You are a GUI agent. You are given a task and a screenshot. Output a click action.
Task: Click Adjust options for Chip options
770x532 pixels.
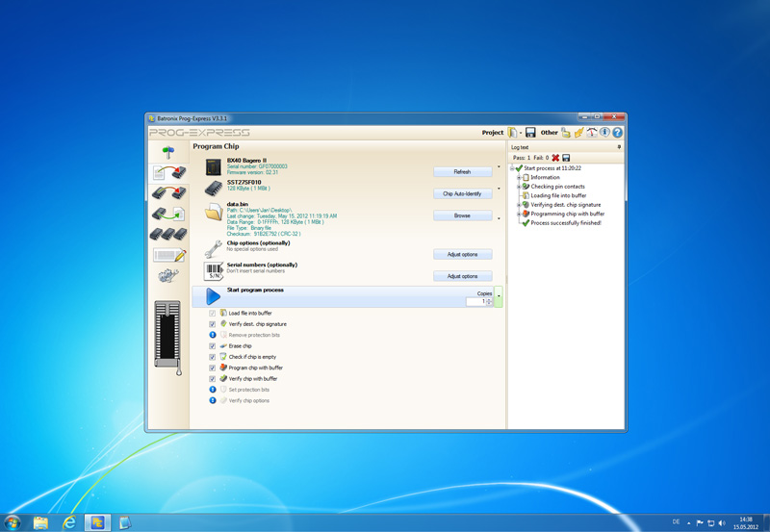coord(463,254)
